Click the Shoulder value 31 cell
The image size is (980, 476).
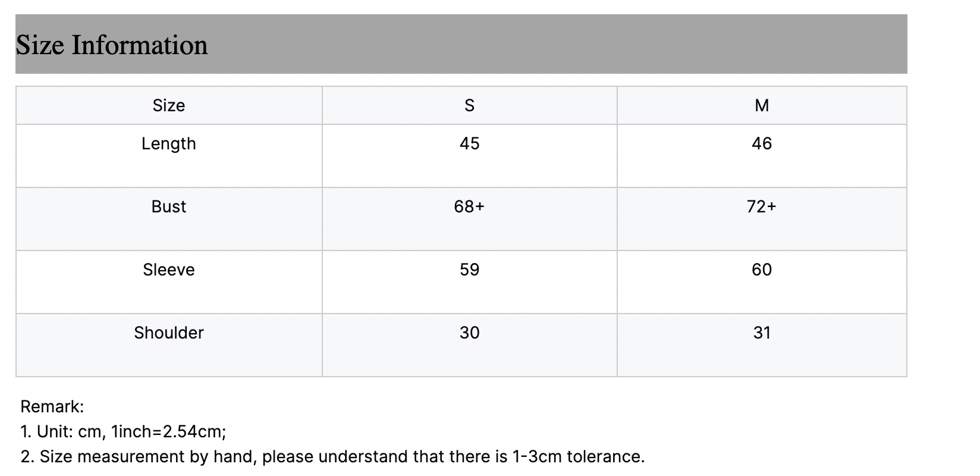click(762, 333)
